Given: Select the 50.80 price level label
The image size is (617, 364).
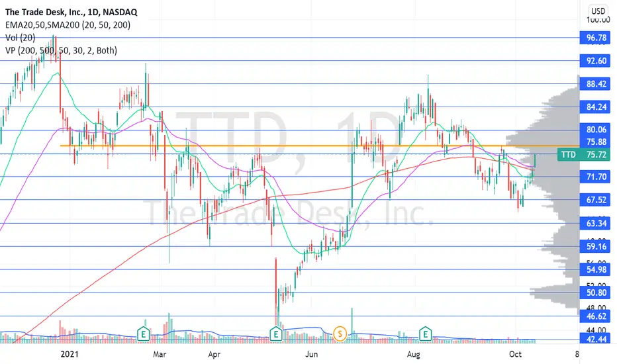Looking at the screenshot, I should (595, 293).
